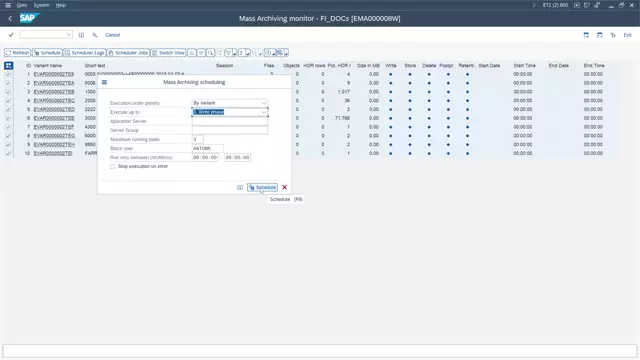Click the select-all grid icon above rows
Image resolution: width=640 pixels, height=360 pixels.
pos(9,65)
